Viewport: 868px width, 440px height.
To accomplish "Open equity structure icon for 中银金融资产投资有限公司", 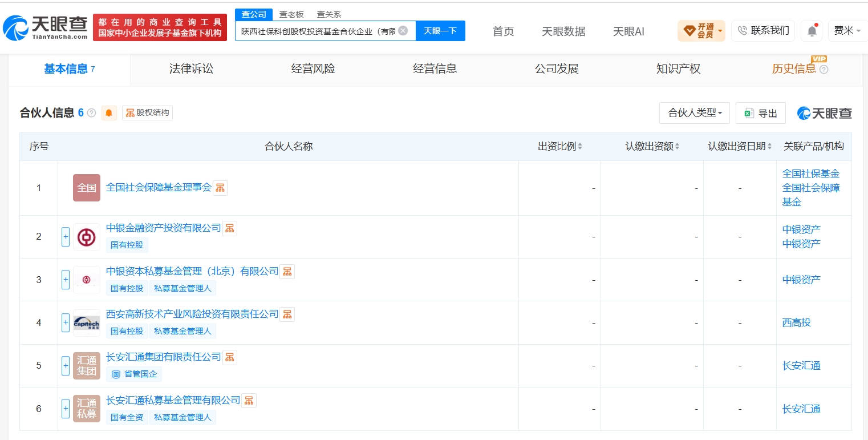I will (x=230, y=228).
